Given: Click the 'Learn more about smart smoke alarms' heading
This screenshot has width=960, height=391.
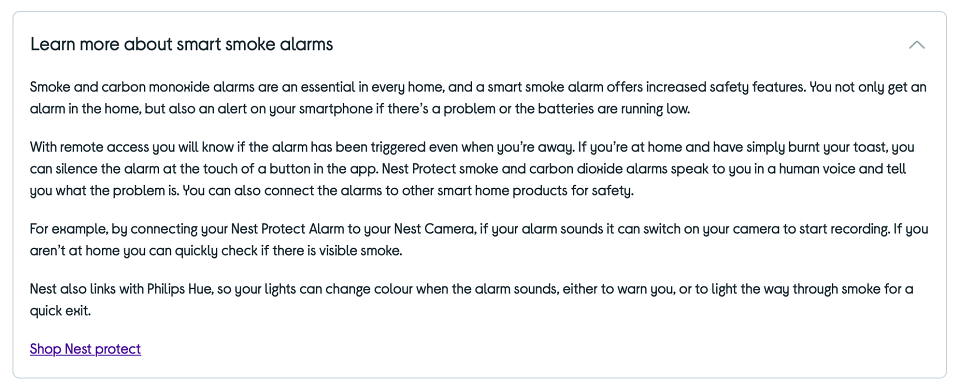Looking at the screenshot, I should pos(182,44).
